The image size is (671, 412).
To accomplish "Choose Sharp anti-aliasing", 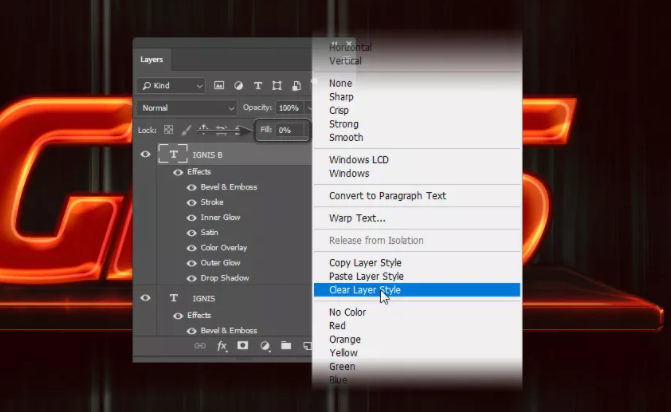I will pyautogui.click(x=341, y=97).
